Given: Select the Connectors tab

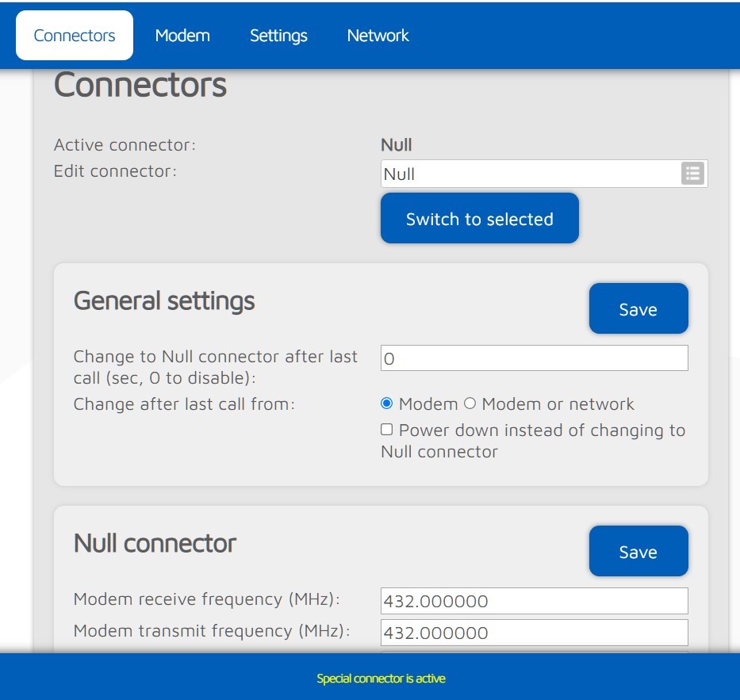Looking at the screenshot, I should pos(75,36).
